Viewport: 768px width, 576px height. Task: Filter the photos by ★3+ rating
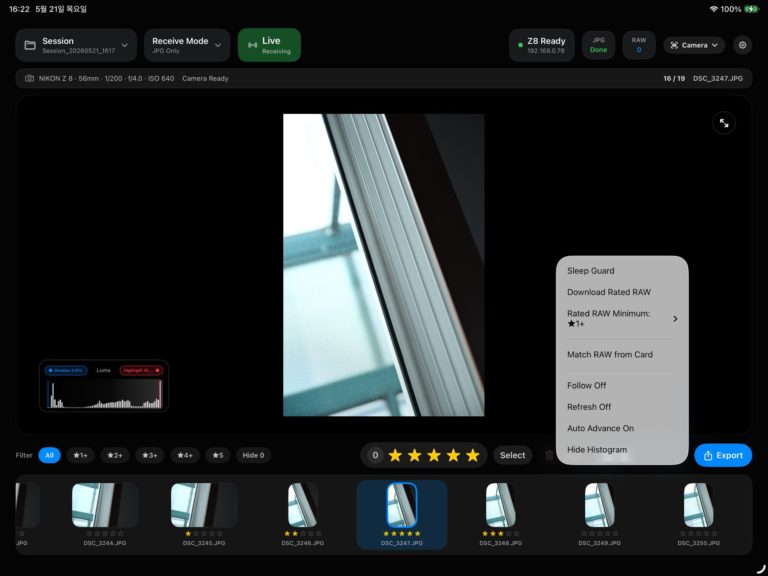[x=150, y=455]
